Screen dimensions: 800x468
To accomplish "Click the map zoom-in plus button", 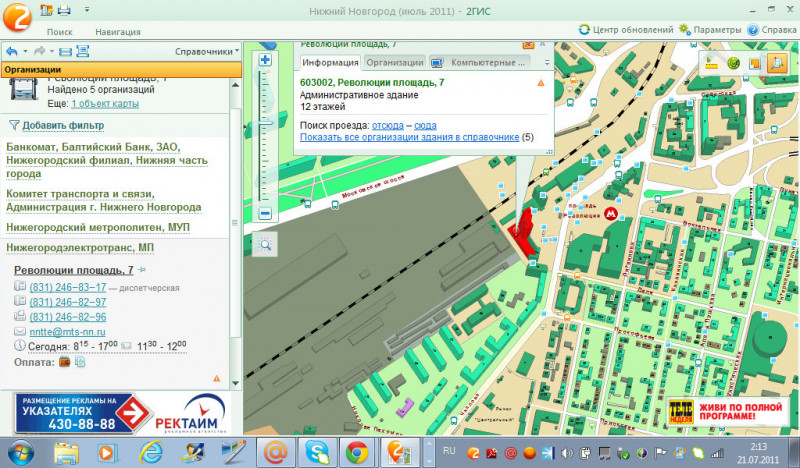I will click(x=265, y=60).
